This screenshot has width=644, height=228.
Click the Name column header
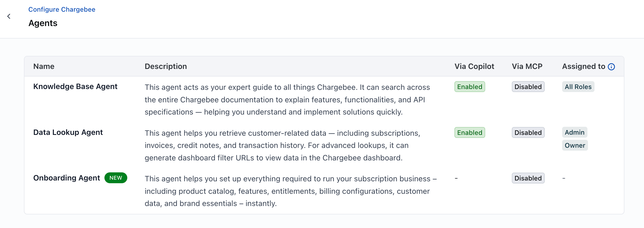coord(44,66)
